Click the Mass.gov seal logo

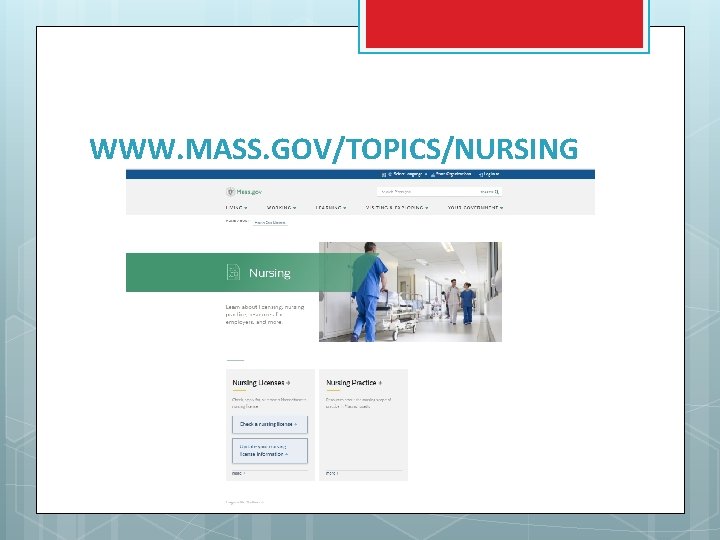pos(231,191)
